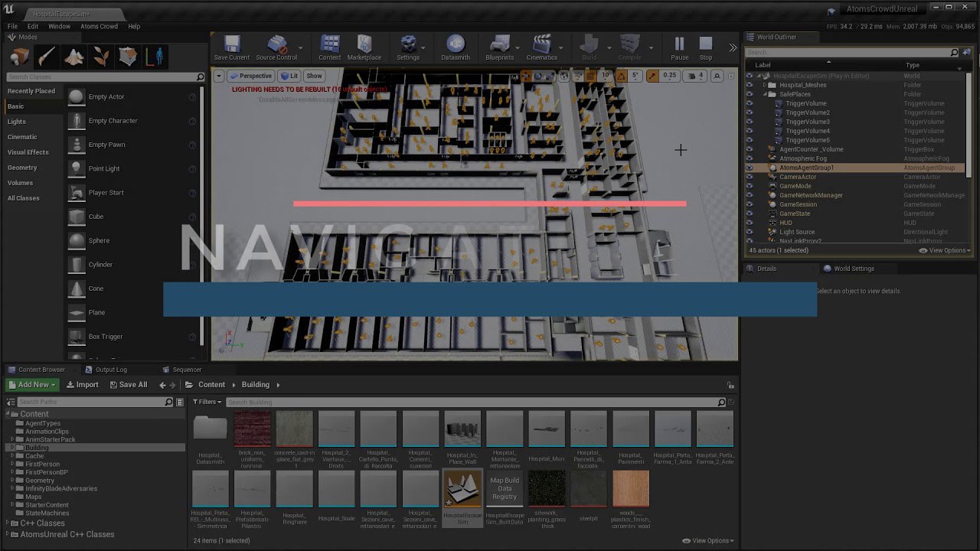Click the Settings gear toolbar icon

408,47
